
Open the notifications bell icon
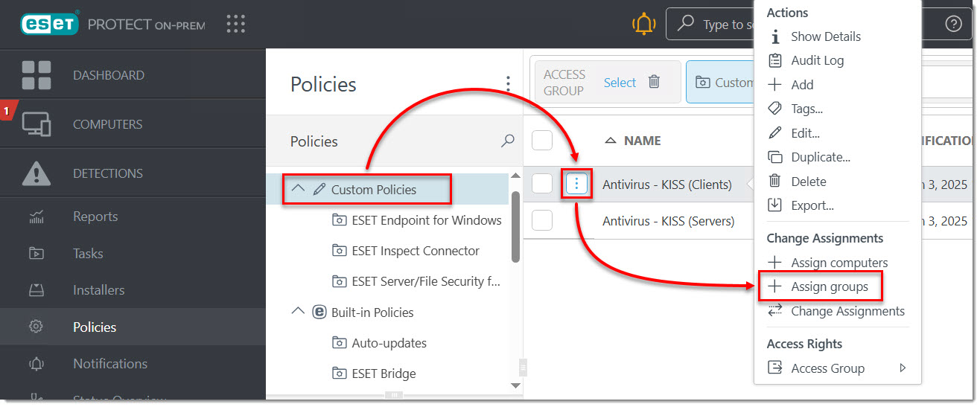pos(643,24)
